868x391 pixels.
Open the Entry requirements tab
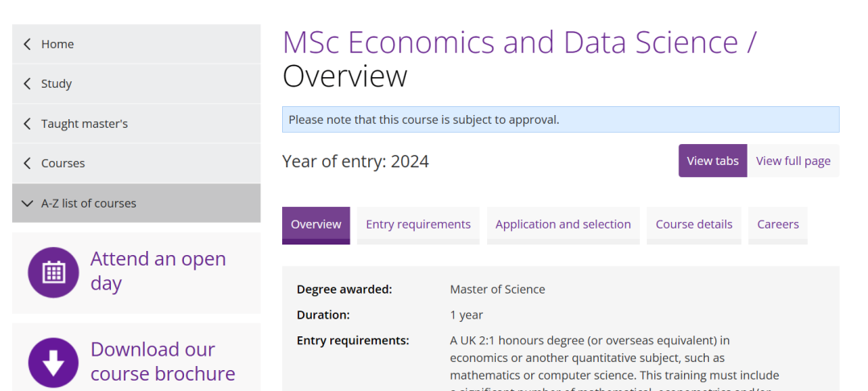click(418, 225)
